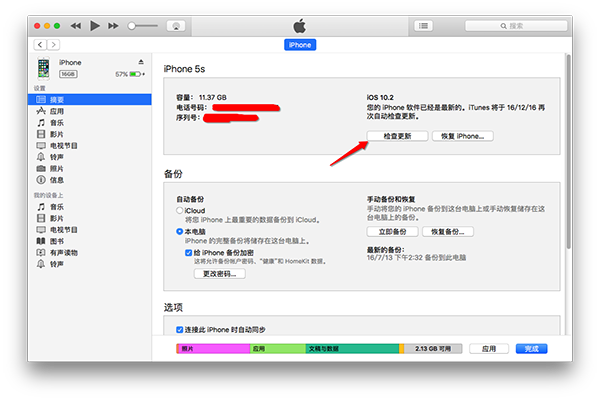This screenshot has width=600, height=400.
Task: Open the AirPlay output icon
Action: coord(176,26)
